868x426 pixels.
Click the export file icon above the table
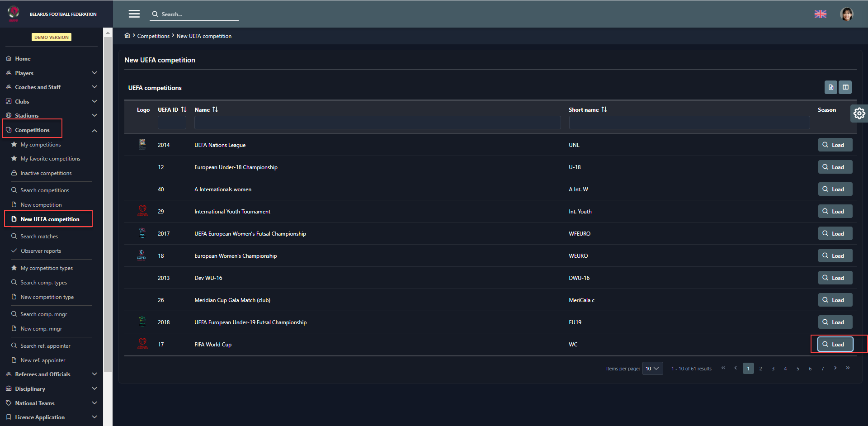(x=830, y=87)
